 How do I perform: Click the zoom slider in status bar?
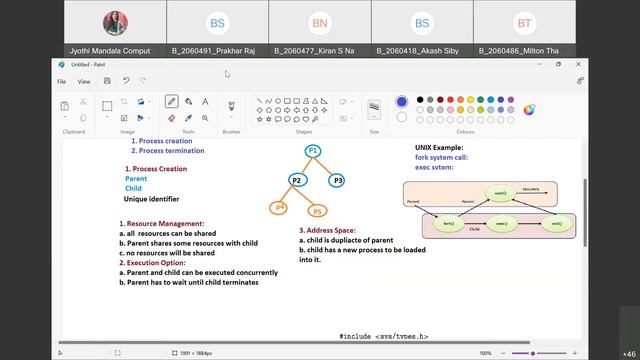539,353
